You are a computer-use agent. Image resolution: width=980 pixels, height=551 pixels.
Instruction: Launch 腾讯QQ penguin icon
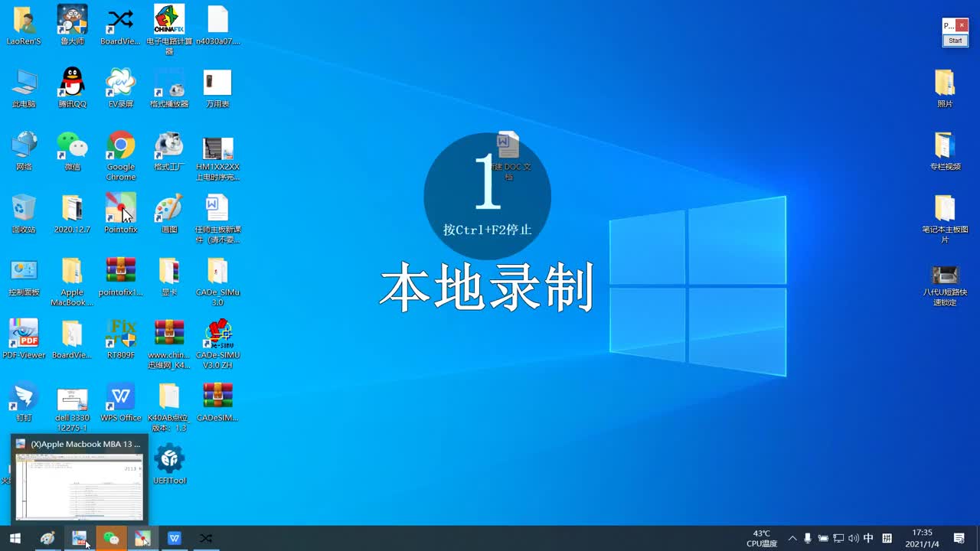click(x=72, y=88)
